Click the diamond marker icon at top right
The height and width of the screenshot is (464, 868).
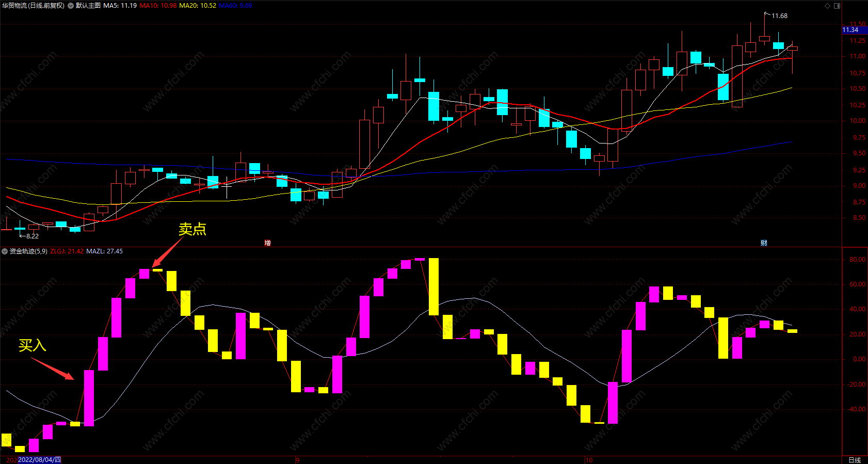pyautogui.click(x=828, y=6)
